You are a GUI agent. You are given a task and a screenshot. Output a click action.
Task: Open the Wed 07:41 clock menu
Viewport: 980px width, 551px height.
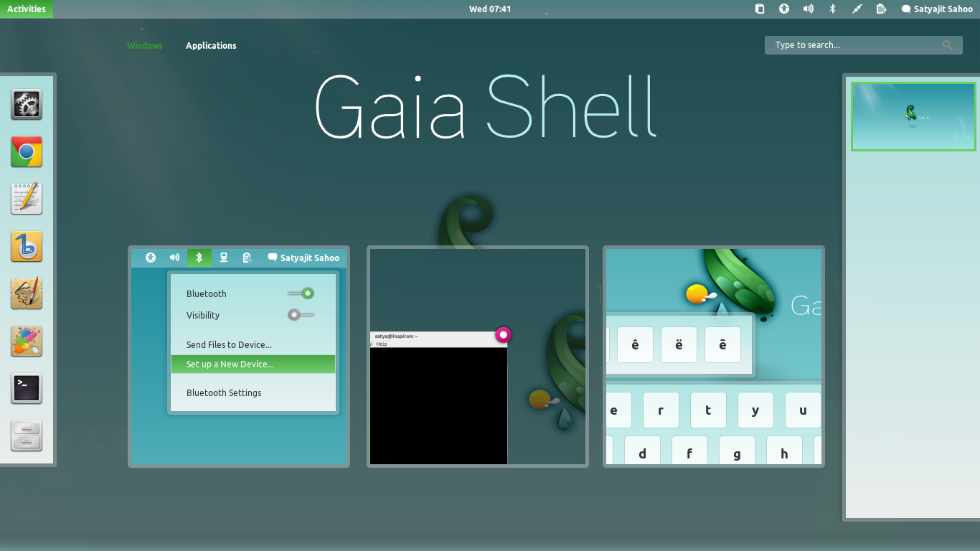point(490,9)
